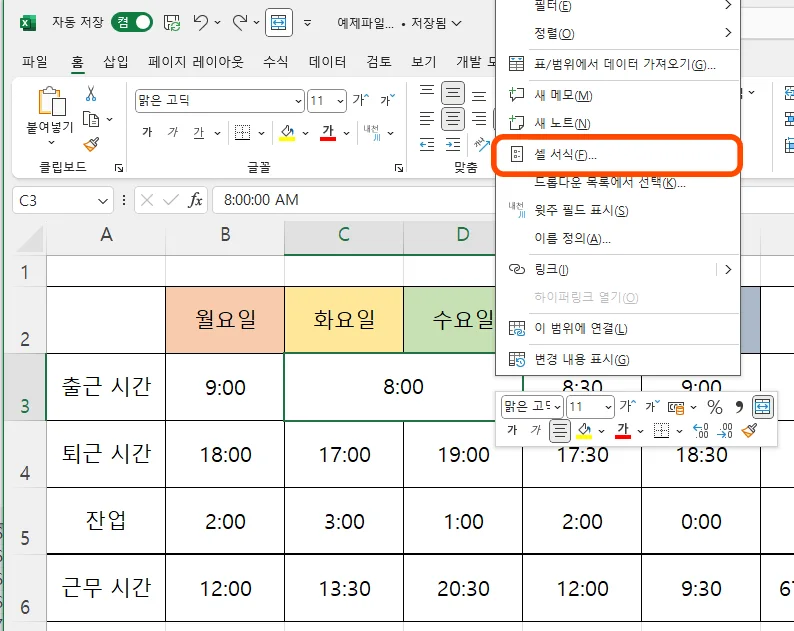Open Font Color dropdown arrow in ribbon
The height and width of the screenshot is (631, 794).
[346, 133]
